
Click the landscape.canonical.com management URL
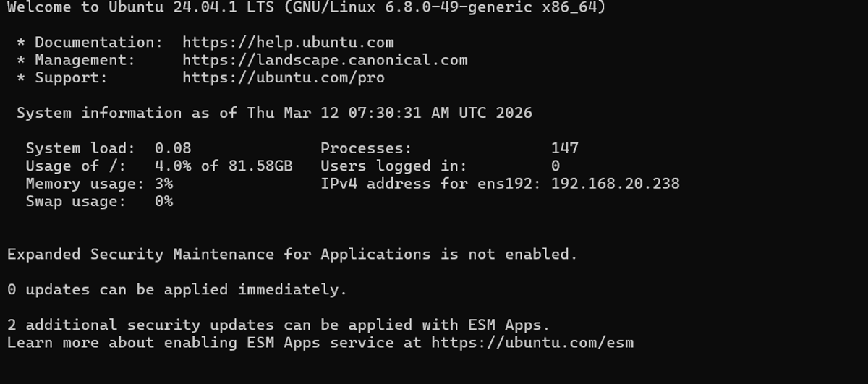point(325,60)
